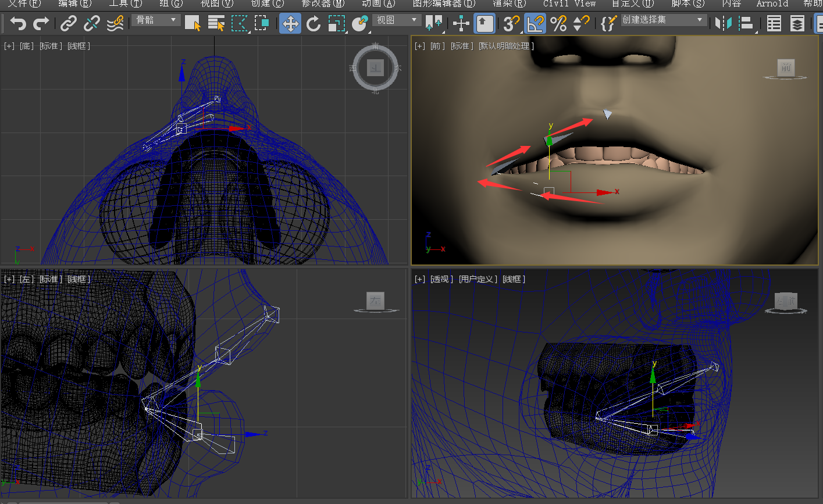
Task: Select the Rectangular Selection Region tool
Action: [239, 24]
